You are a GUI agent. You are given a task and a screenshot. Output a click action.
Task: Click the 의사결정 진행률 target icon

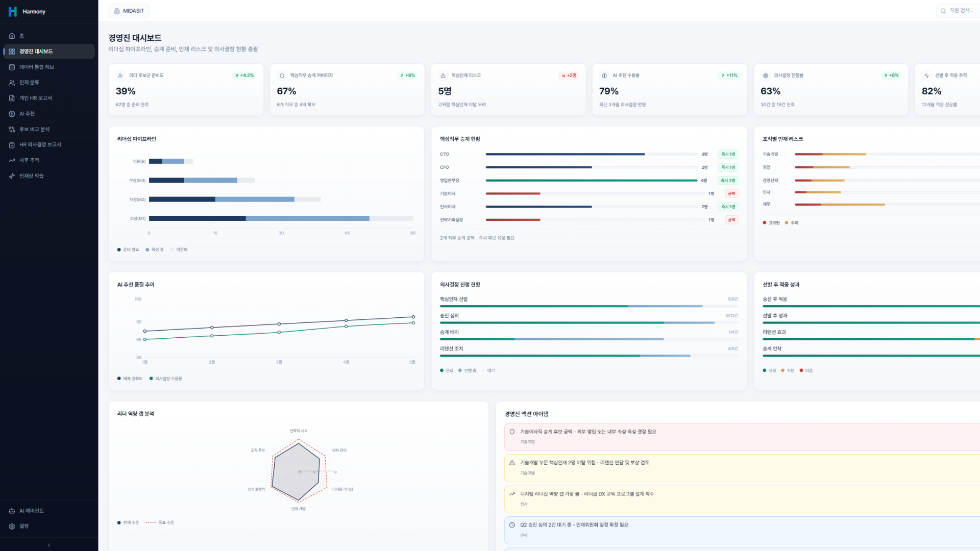coord(766,76)
